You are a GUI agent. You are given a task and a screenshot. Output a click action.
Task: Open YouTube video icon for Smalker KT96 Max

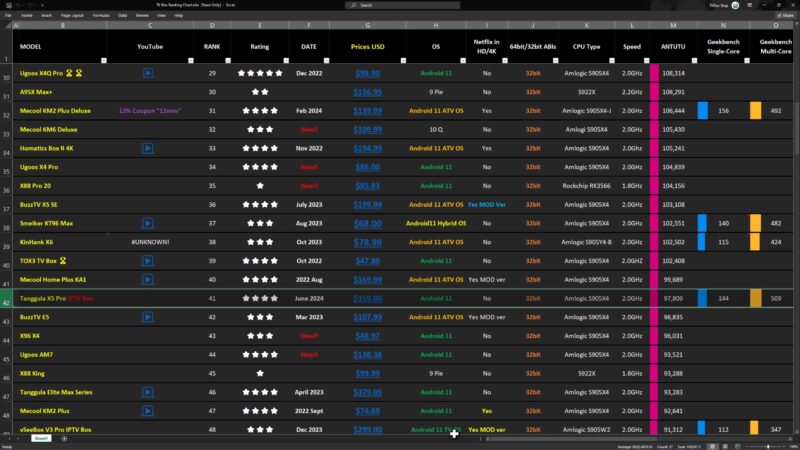(x=147, y=223)
